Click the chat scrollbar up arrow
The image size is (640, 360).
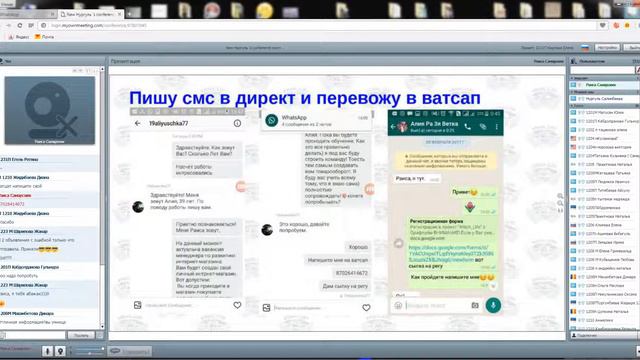click(102, 69)
